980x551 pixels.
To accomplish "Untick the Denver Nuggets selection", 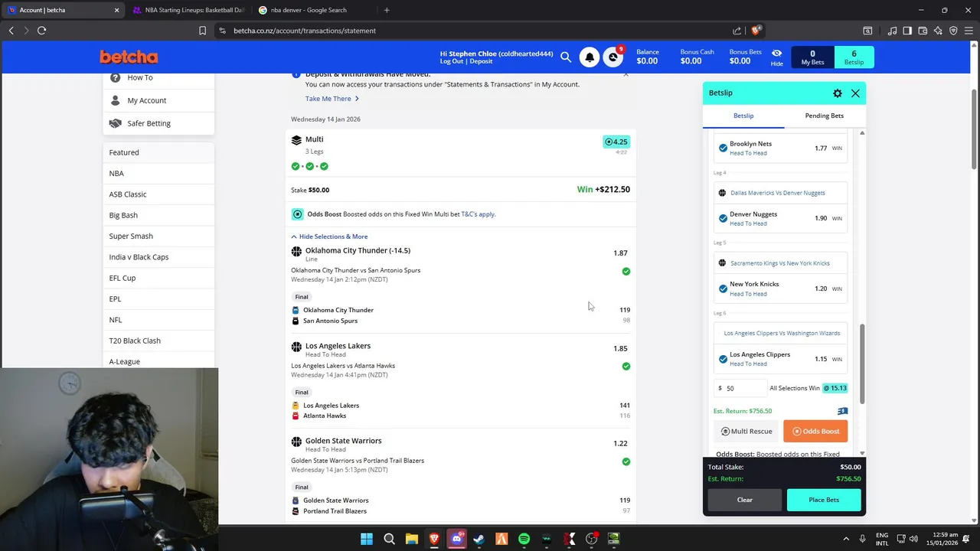I will pos(723,219).
